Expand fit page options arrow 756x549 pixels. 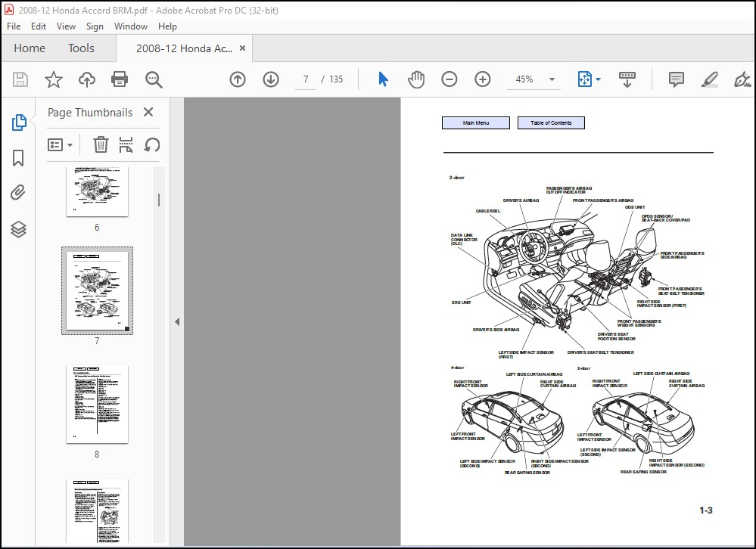click(x=599, y=79)
